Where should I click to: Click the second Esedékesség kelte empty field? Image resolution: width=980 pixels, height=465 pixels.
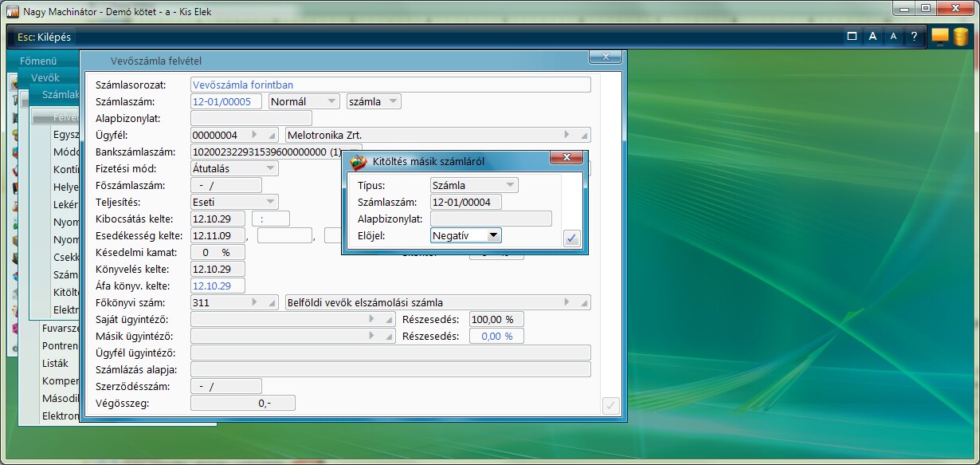(284, 235)
